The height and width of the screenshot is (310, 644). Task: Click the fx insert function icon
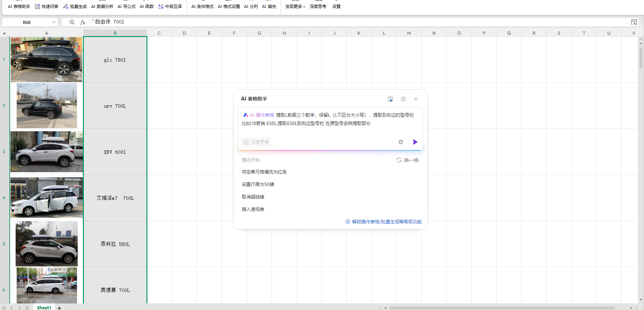pos(83,22)
